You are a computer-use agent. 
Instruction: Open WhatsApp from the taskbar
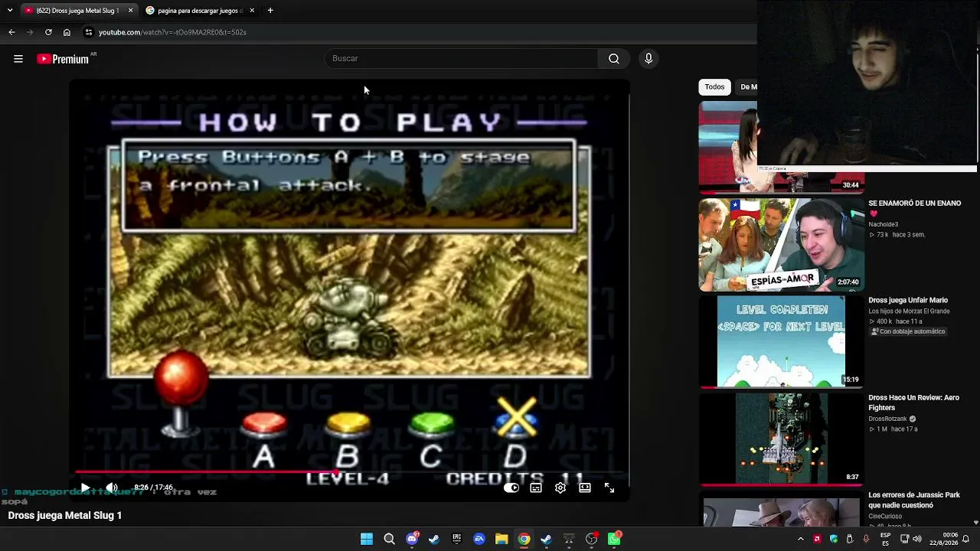[614, 540]
